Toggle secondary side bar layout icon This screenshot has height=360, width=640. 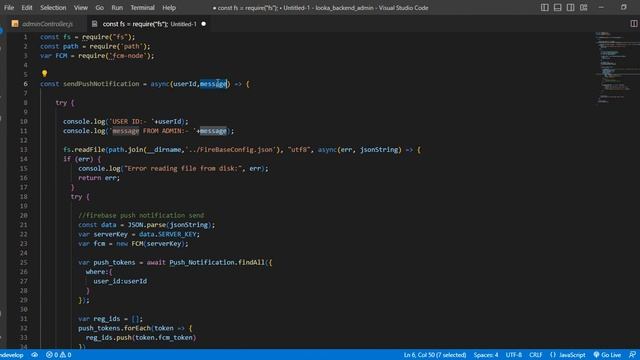pos(571,7)
